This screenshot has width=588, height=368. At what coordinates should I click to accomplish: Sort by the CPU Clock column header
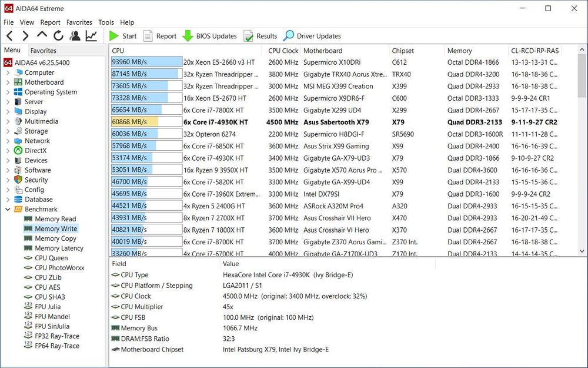(282, 51)
